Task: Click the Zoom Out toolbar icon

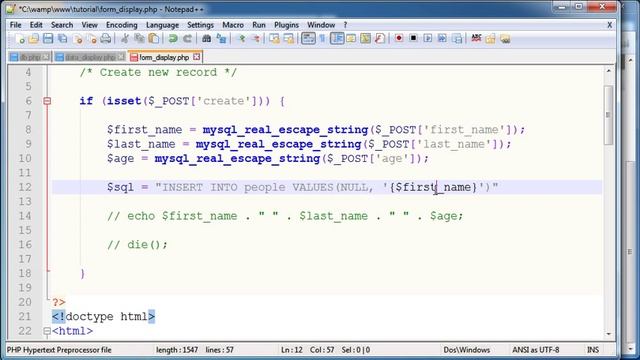Action: pyautogui.click(x=256, y=39)
